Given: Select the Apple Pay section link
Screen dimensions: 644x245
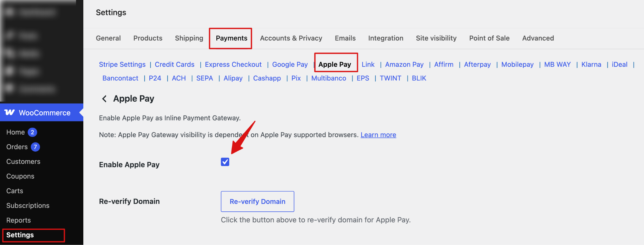Looking at the screenshot, I should [335, 64].
